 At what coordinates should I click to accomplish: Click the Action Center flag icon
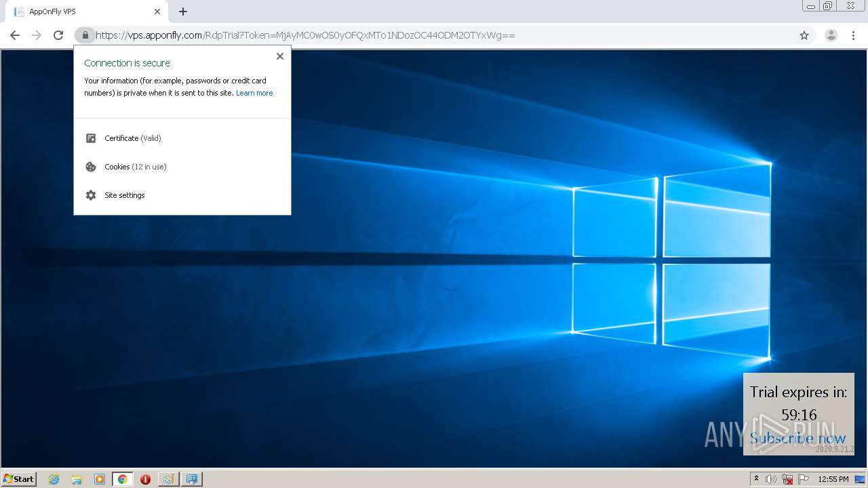tap(804, 479)
